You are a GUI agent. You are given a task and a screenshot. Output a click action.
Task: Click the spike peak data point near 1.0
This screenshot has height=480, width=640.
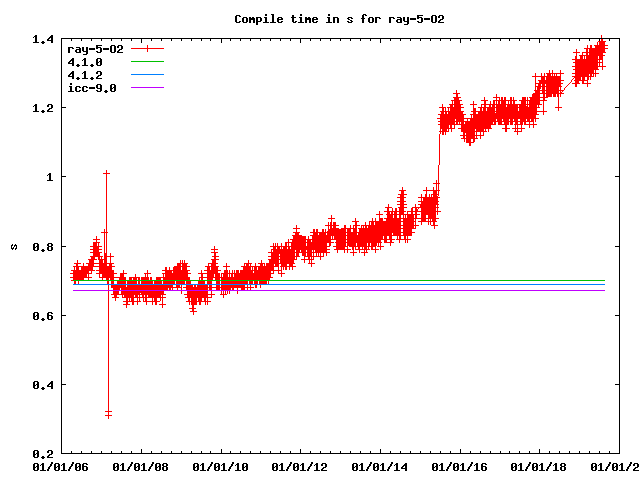[x=106, y=173]
